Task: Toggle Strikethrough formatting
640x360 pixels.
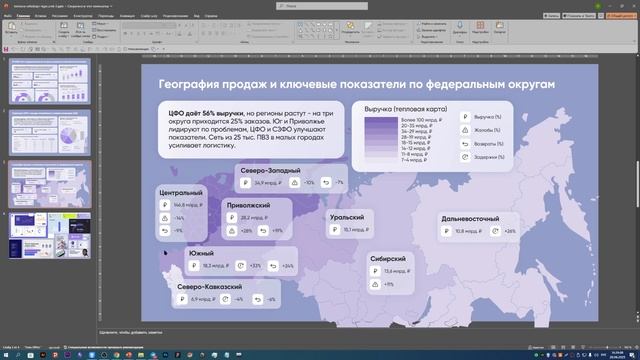Action: point(151,34)
